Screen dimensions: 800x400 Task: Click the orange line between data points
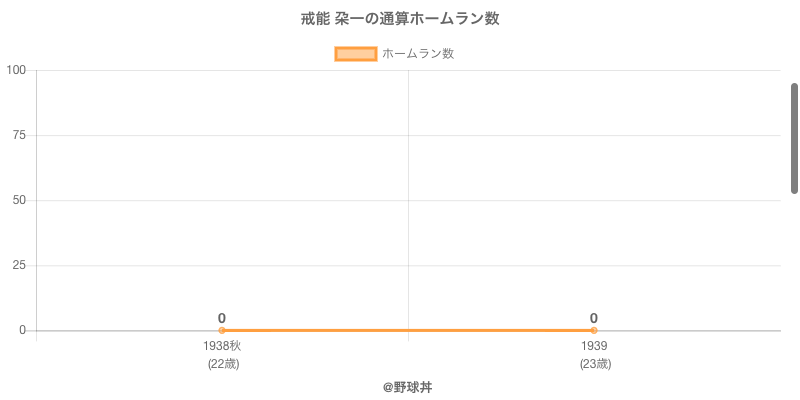click(408, 330)
